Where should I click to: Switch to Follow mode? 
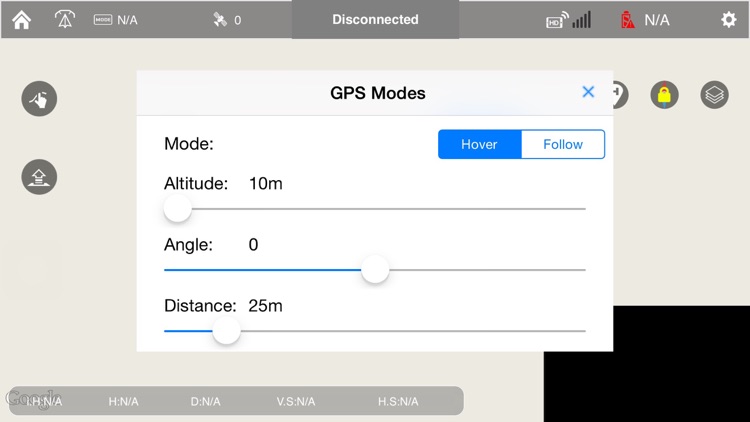(x=563, y=144)
